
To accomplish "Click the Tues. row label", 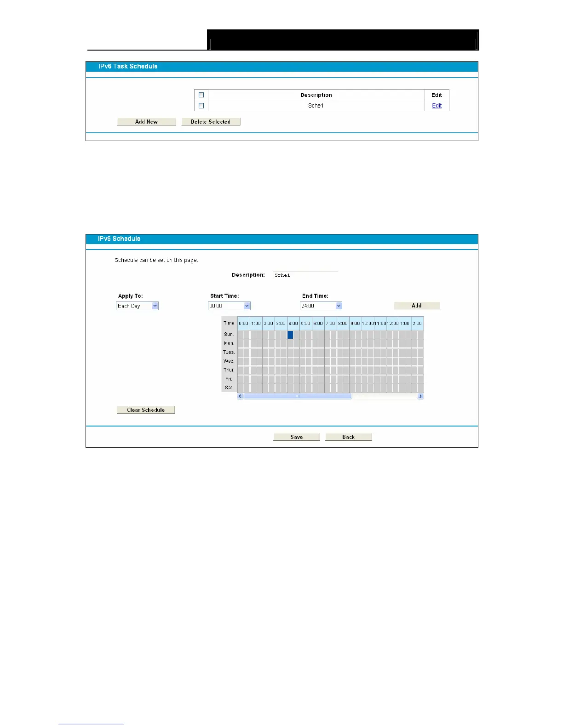I will [x=229, y=352].
